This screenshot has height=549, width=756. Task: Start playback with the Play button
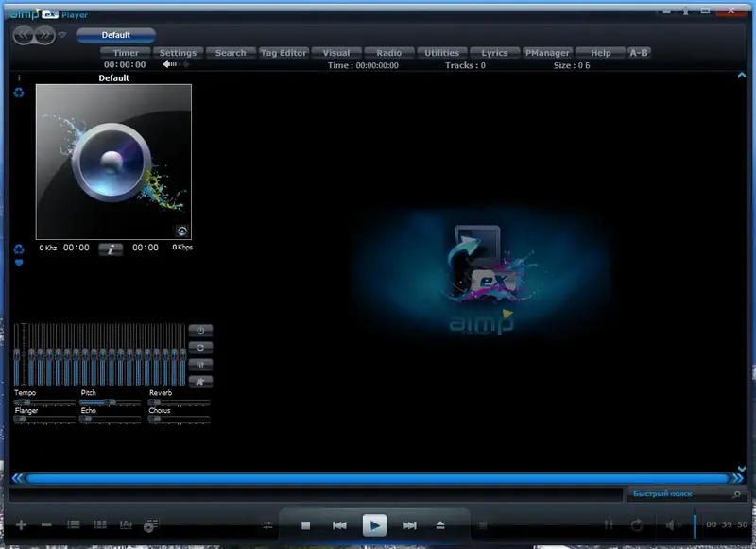pyautogui.click(x=374, y=524)
